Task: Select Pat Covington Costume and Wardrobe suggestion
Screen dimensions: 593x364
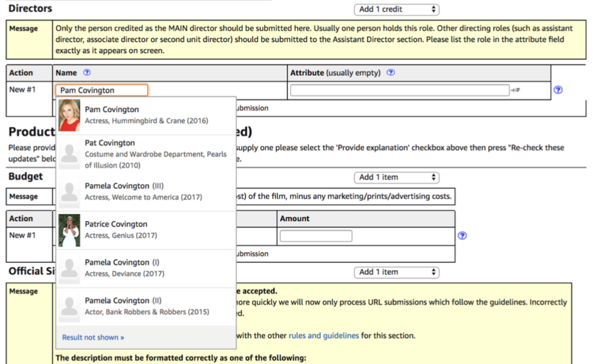Action: point(146,154)
